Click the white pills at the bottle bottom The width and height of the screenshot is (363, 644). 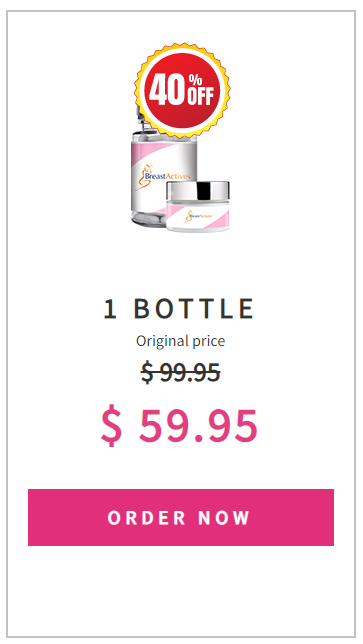150,218
